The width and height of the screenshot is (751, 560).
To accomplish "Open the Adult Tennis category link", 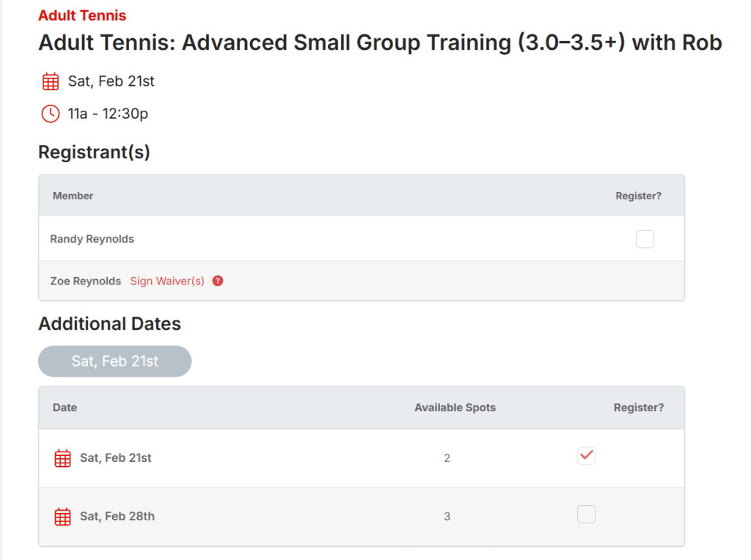I will (x=82, y=15).
